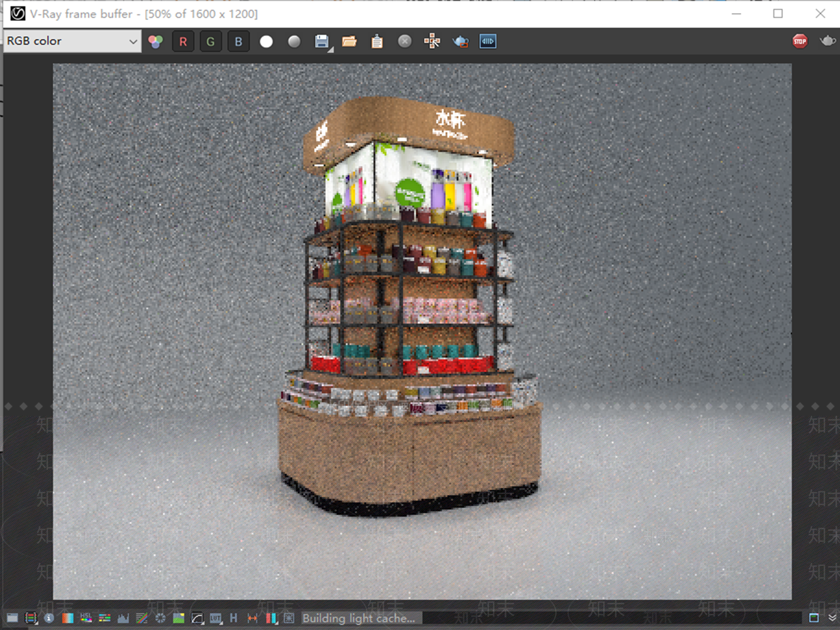Toggle the lens effects star icon
The image size is (840, 630).
point(289,618)
